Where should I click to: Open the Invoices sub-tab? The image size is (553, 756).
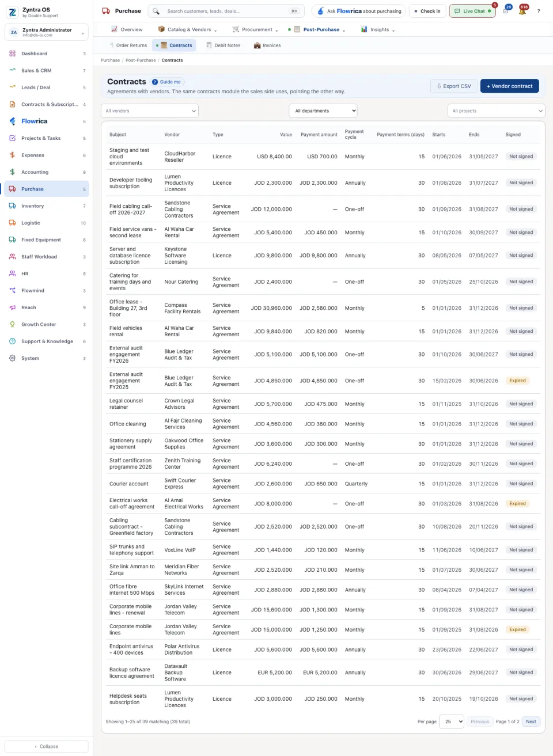tap(267, 45)
